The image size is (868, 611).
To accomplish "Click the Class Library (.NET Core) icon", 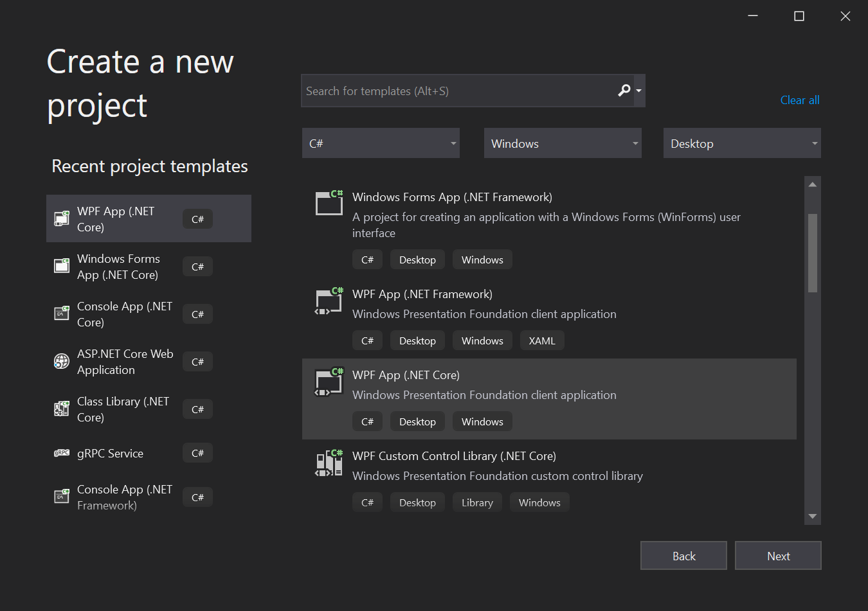I will (x=62, y=409).
